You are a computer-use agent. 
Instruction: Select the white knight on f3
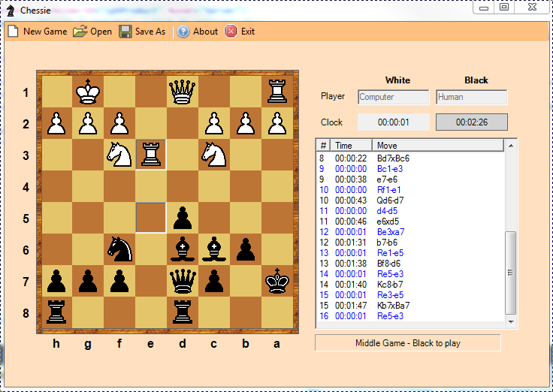click(119, 155)
